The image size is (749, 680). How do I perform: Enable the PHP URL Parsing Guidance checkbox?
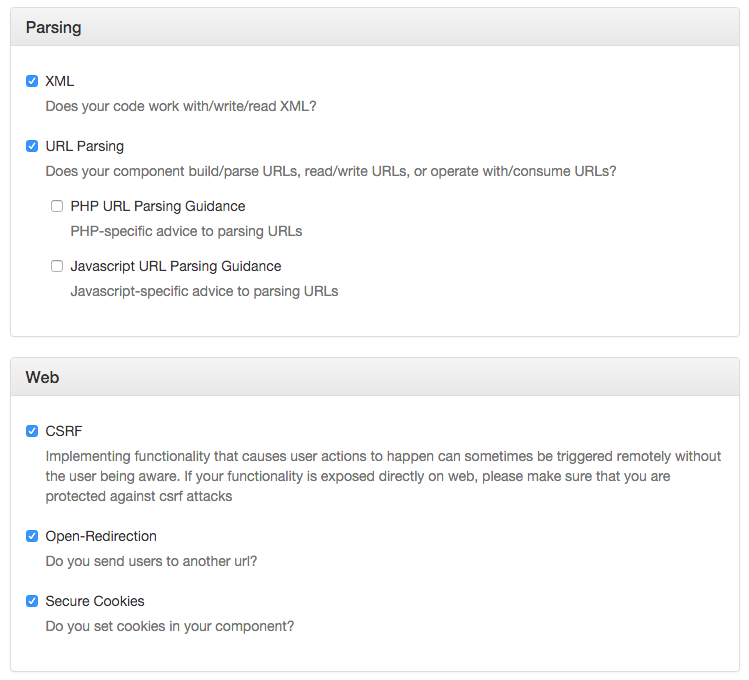tap(57, 206)
